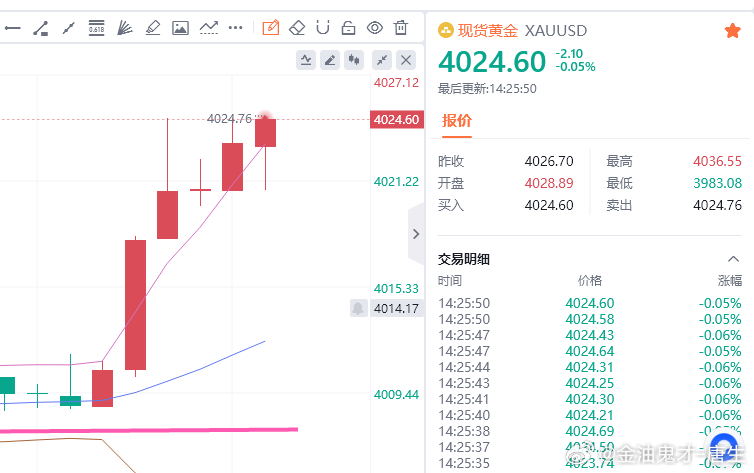Collapse chart from fullscreen view
The width and height of the screenshot is (754, 473).
382,60
